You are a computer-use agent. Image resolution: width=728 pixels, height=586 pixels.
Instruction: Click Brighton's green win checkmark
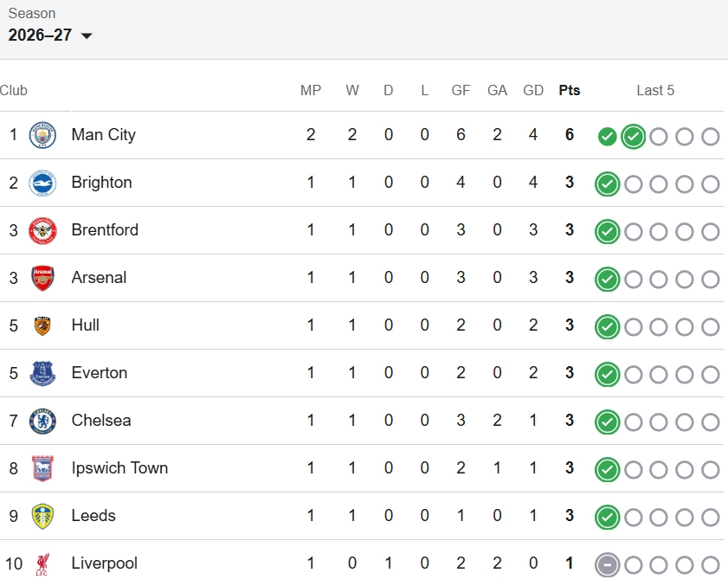point(608,184)
